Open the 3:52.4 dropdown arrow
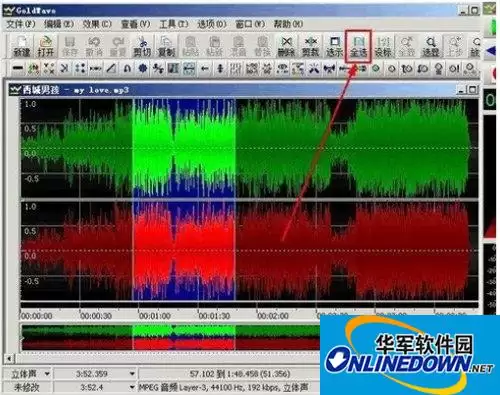 132,387
